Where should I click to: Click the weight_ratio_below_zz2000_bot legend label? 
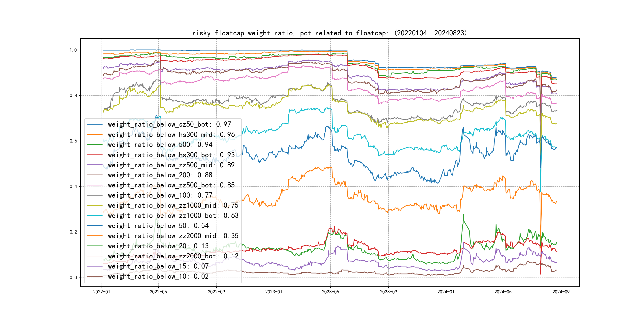(x=173, y=256)
